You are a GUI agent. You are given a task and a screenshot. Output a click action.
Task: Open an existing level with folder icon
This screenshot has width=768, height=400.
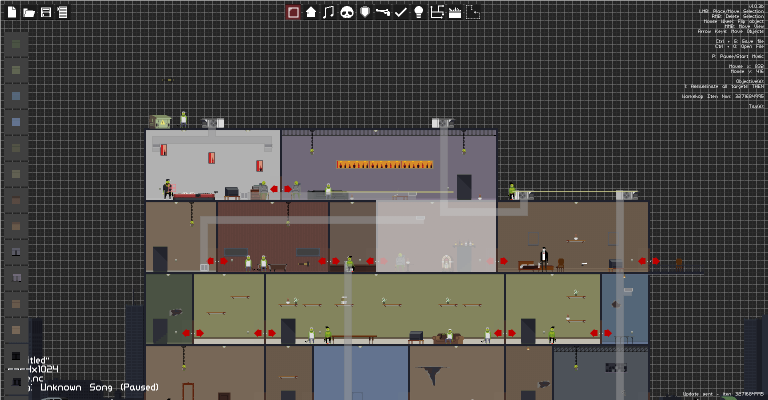pyautogui.click(x=29, y=12)
